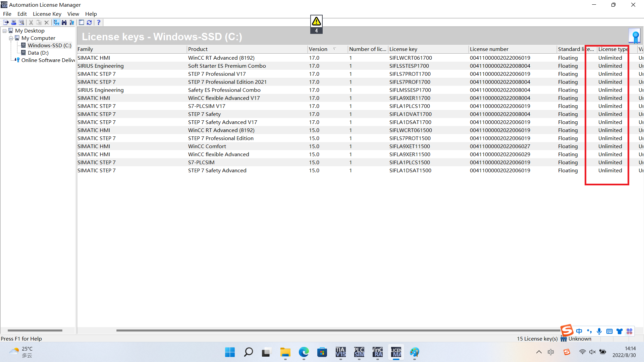The height and width of the screenshot is (362, 644).
Task: Click the binoculars Find icon
Action: pos(64,22)
